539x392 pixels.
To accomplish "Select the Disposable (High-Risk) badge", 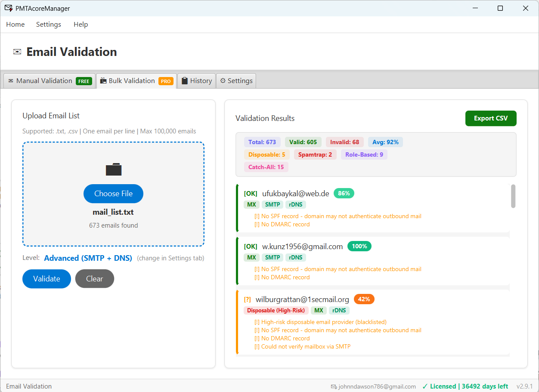I will click(x=276, y=310).
